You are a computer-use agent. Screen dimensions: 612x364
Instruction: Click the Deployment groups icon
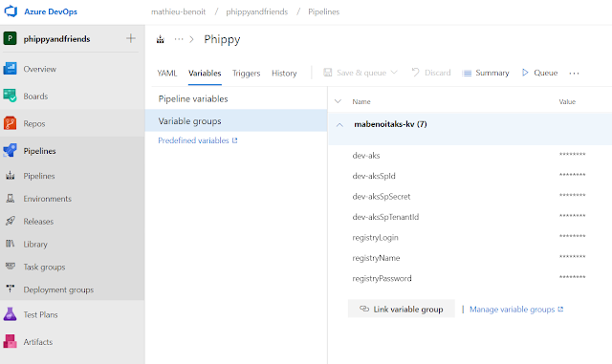[x=11, y=289]
